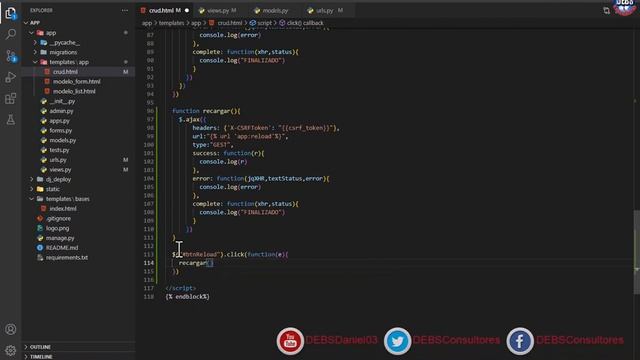Open the Manage gear icon
The height and width of the screenshot is (360, 640).
(11, 350)
